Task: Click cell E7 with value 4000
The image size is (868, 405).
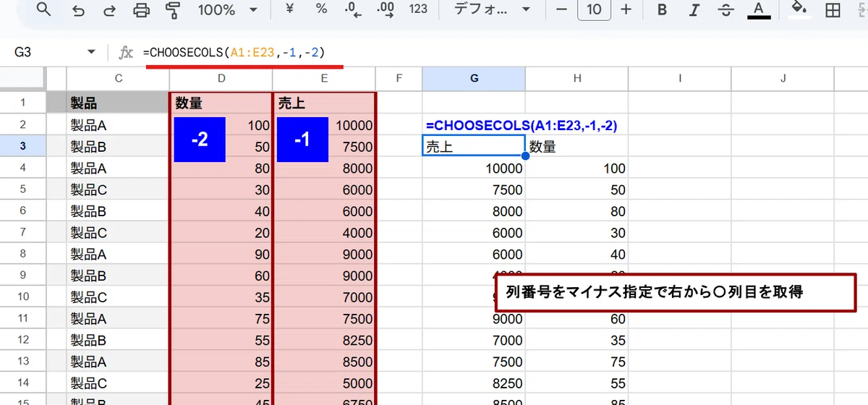Action: tap(324, 233)
